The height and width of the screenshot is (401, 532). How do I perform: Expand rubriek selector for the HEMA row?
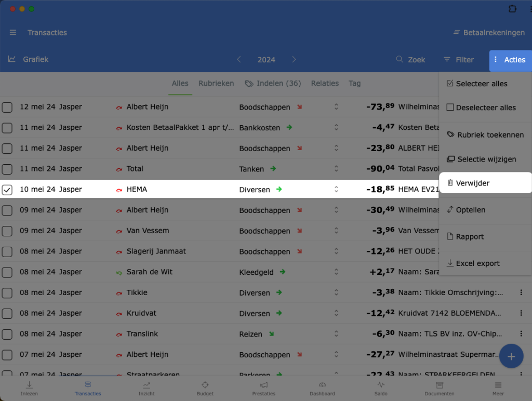336,190
